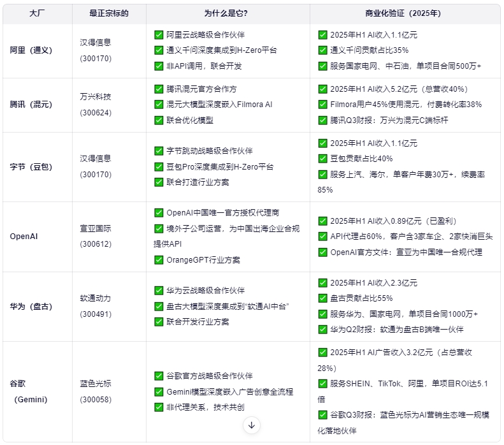Select the 大厂 column header

(x=37, y=13)
